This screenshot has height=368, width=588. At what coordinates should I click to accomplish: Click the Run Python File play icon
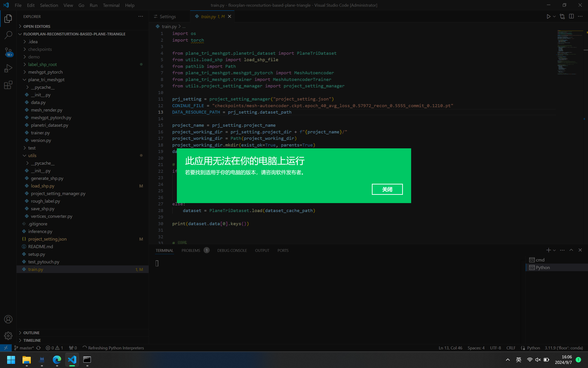(x=548, y=16)
